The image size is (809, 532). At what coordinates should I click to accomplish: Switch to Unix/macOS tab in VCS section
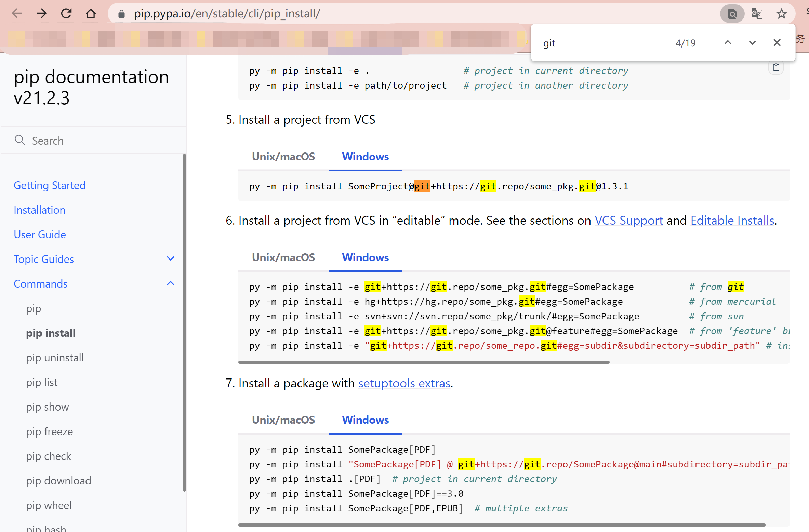pyautogui.click(x=283, y=156)
